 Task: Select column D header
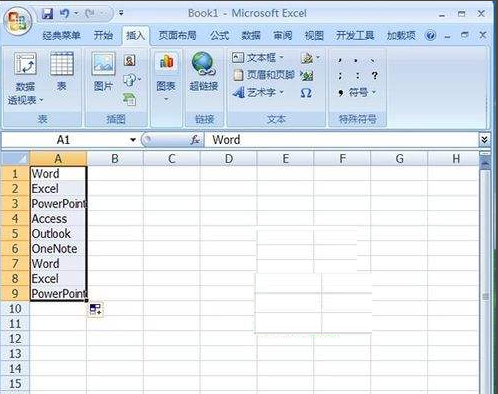pos(229,159)
